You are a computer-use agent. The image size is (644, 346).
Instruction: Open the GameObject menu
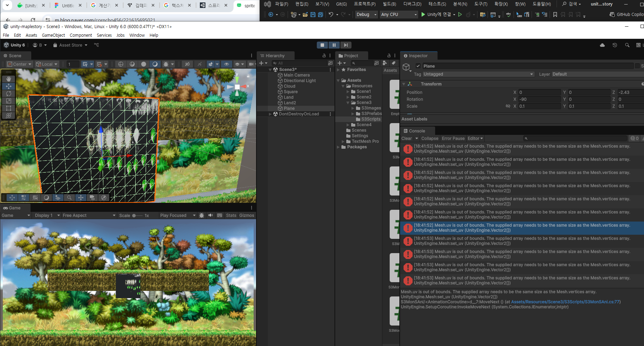click(53, 35)
